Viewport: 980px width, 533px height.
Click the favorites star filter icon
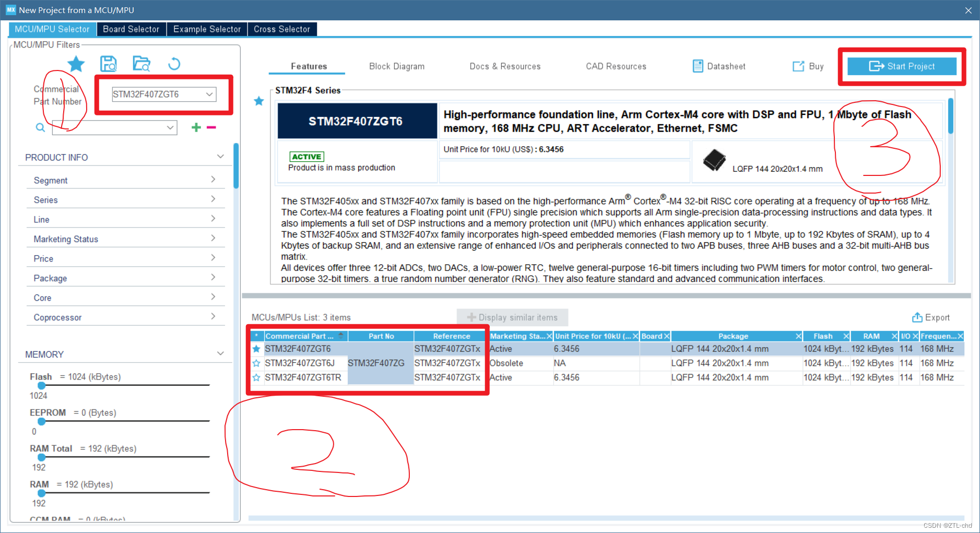[x=76, y=64]
